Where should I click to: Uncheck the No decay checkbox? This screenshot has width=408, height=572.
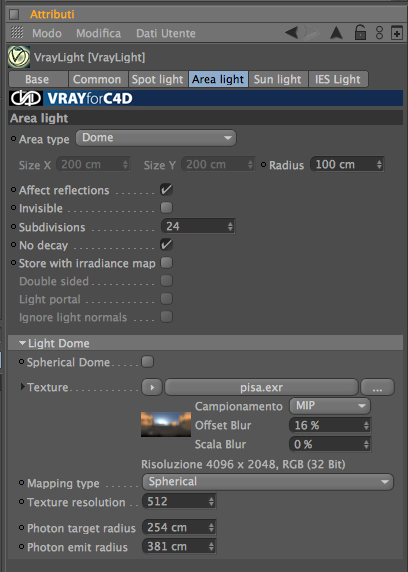tap(166, 244)
